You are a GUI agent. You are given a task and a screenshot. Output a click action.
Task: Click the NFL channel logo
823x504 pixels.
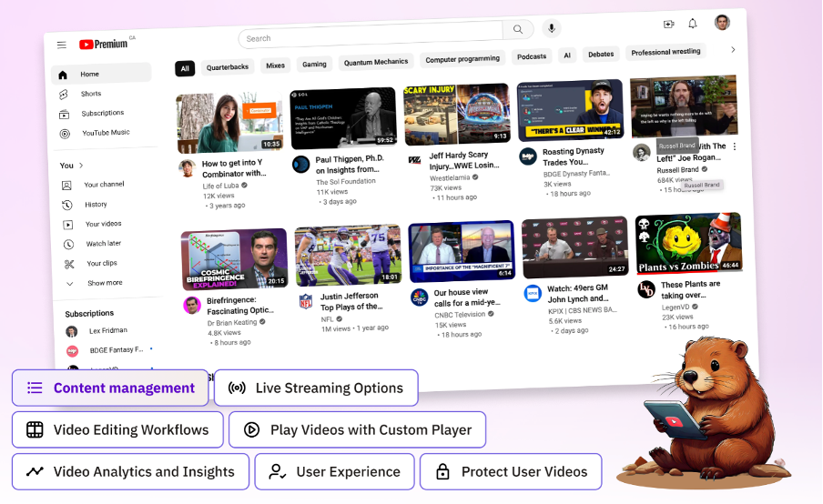pyautogui.click(x=306, y=301)
